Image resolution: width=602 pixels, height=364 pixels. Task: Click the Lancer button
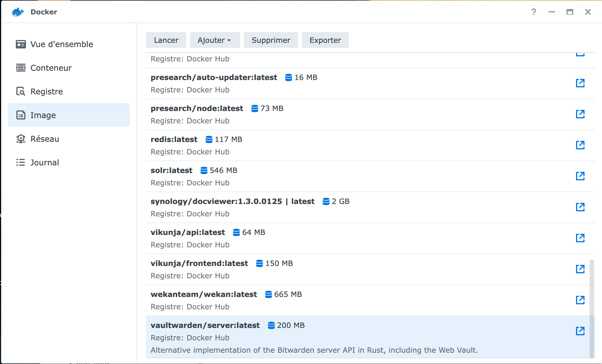click(x=166, y=40)
